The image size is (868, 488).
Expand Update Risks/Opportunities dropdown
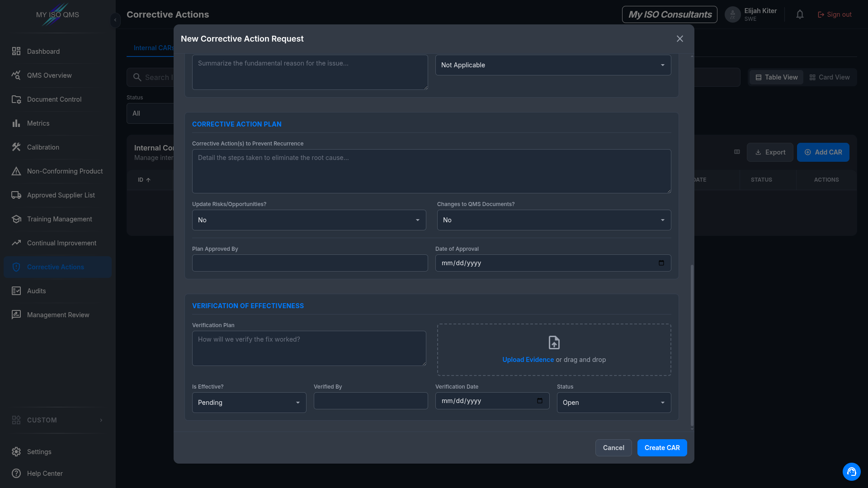pos(309,220)
